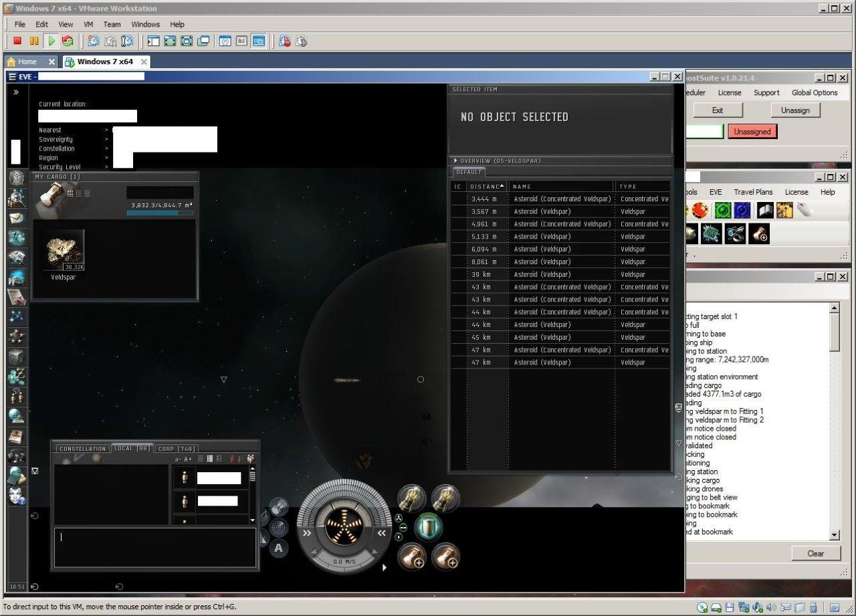This screenshot has height=616, width=856.
Task: Click the Reset VM toolbar icon
Action: 68,41
